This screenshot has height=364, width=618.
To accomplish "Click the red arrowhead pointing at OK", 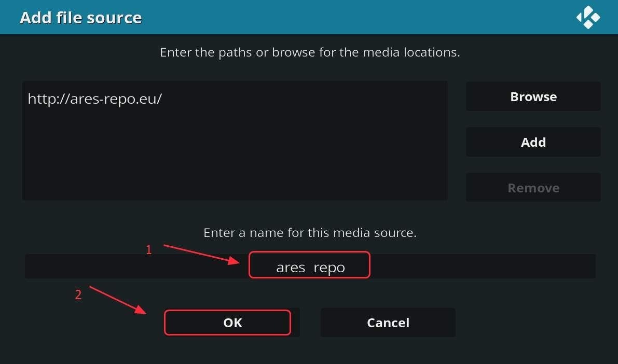I will pyautogui.click(x=141, y=311).
